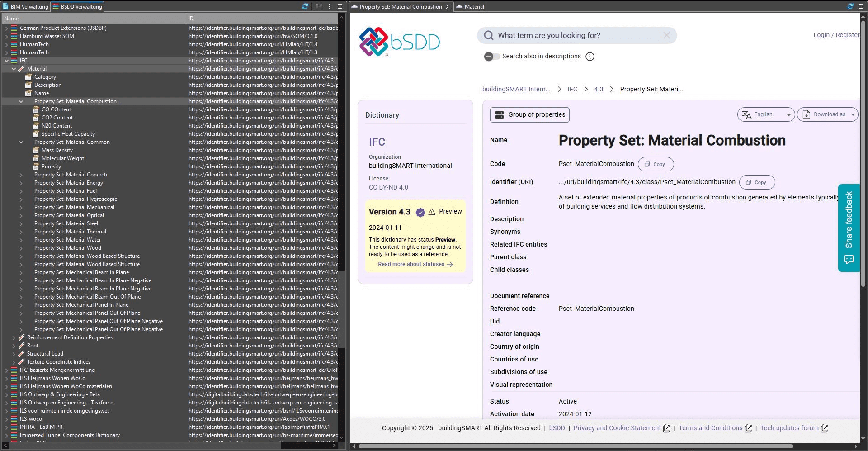Copy the Identifier URI
Image resolution: width=868 pixels, height=451 pixels.
tap(757, 182)
